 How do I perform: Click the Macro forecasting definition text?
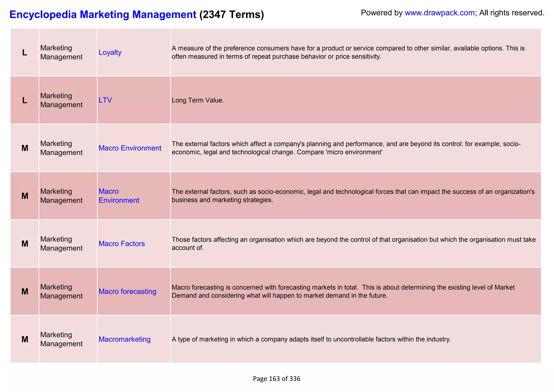(x=343, y=291)
